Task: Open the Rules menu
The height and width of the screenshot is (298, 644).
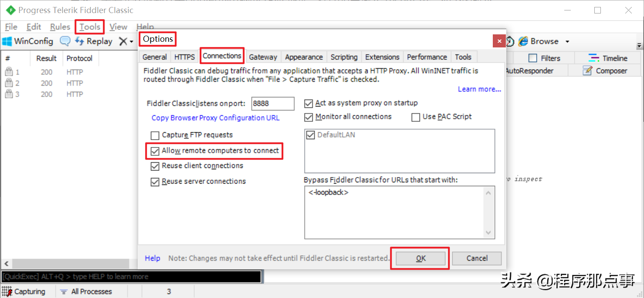Action: coord(60,27)
